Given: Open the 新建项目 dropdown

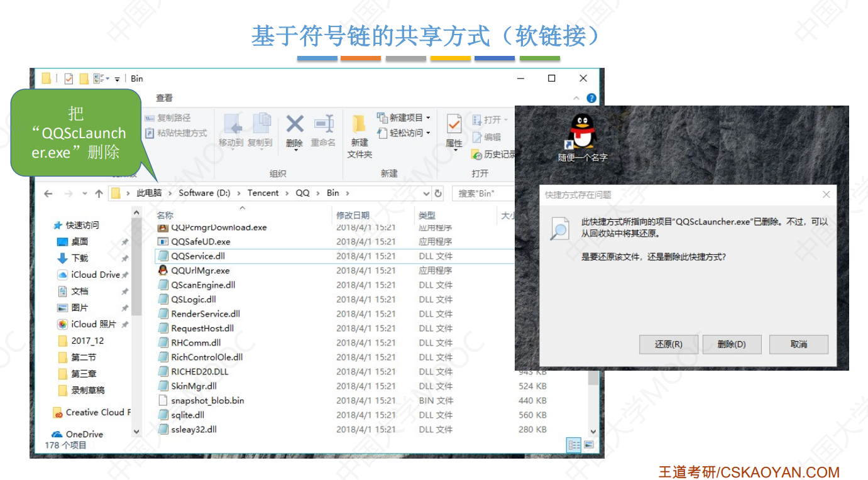Looking at the screenshot, I should [404, 117].
